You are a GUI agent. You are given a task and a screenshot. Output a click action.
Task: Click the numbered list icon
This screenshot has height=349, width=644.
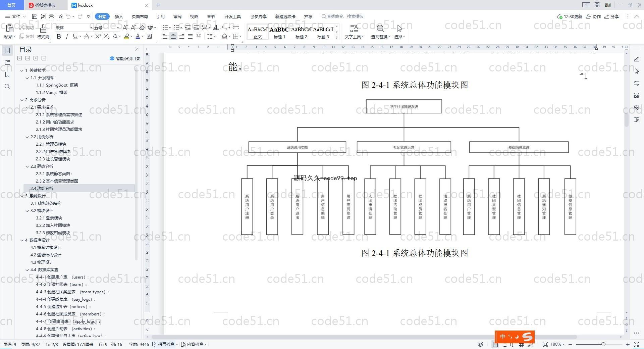click(x=176, y=28)
